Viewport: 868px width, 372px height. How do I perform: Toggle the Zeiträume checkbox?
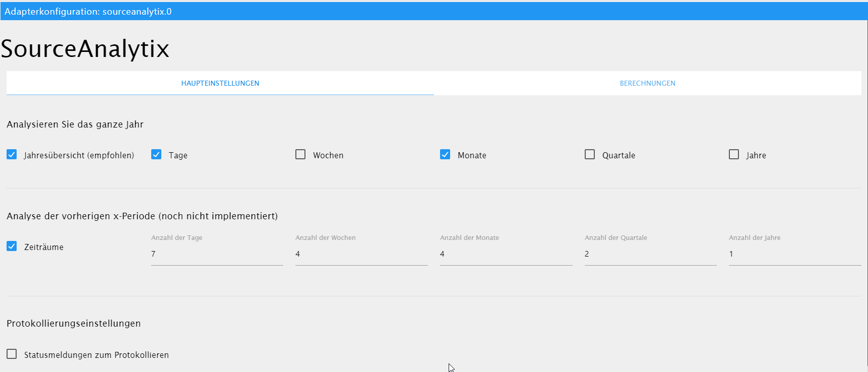click(x=12, y=246)
